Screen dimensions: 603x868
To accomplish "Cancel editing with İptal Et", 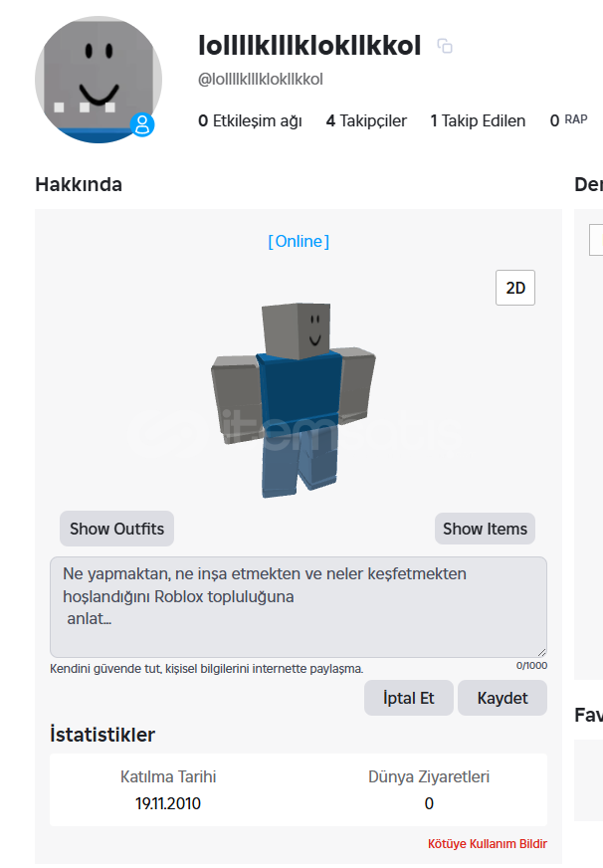I will (409, 698).
